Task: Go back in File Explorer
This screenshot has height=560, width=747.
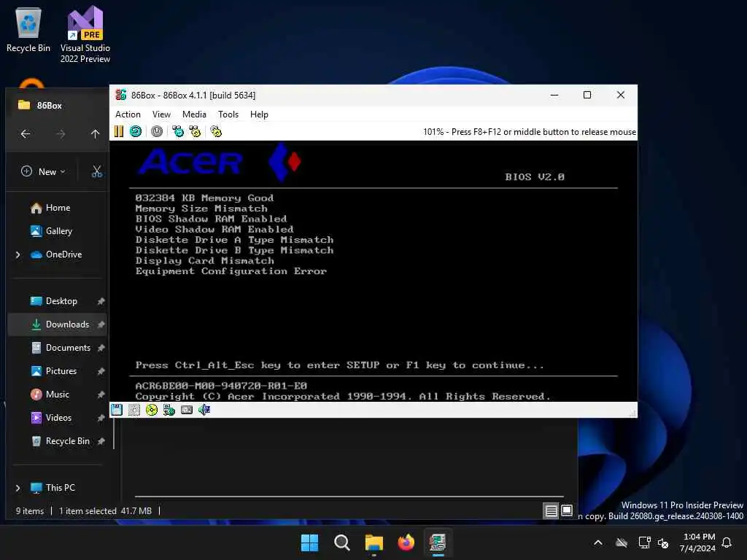Action: pos(26,134)
